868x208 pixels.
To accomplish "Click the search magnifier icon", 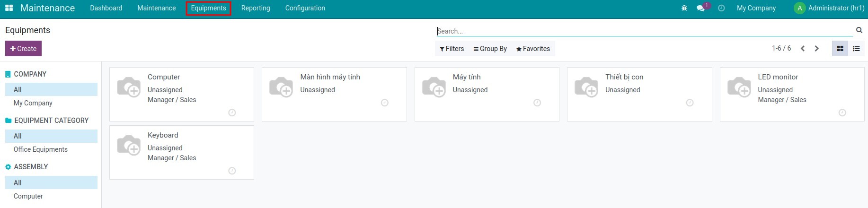I will click(x=859, y=30).
